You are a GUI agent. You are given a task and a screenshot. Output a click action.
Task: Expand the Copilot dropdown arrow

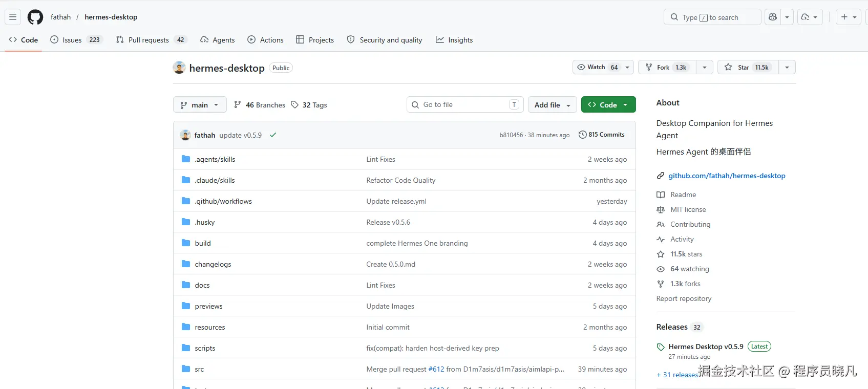787,17
